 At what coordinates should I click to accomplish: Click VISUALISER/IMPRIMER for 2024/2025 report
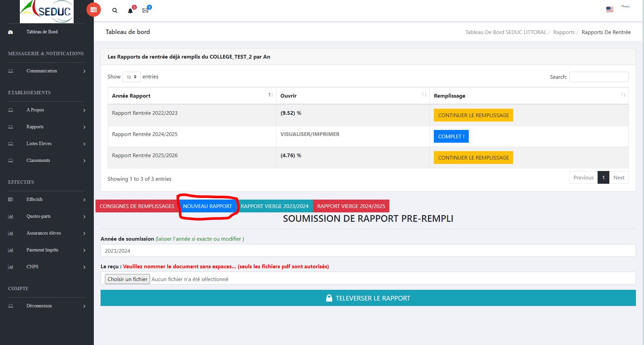coord(310,134)
